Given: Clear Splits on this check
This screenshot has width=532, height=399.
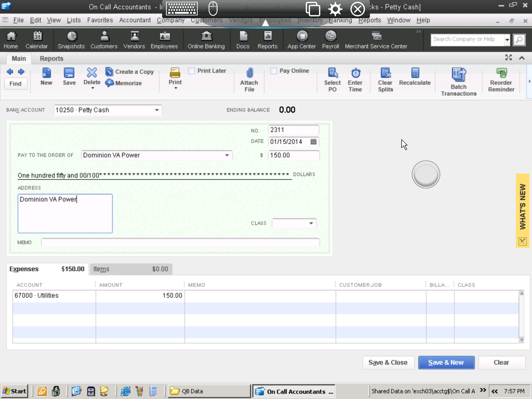Looking at the screenshot, I should click(x=385, y=80).
